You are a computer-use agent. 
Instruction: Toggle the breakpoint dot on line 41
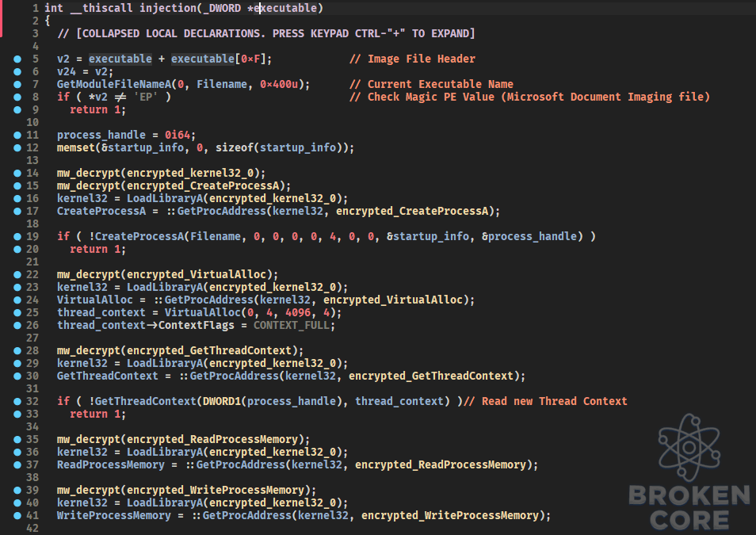[17, 515]
